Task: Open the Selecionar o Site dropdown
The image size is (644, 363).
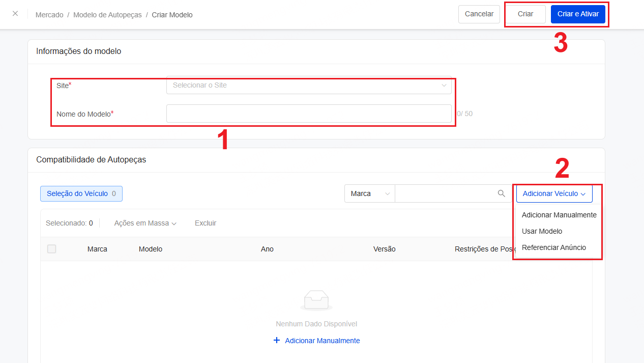Action: point(309,85)
